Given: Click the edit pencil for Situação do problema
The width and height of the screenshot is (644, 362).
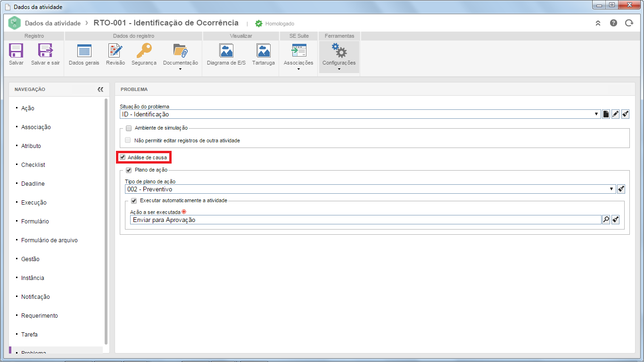Looking at the screenshot, I should [616, 114].
